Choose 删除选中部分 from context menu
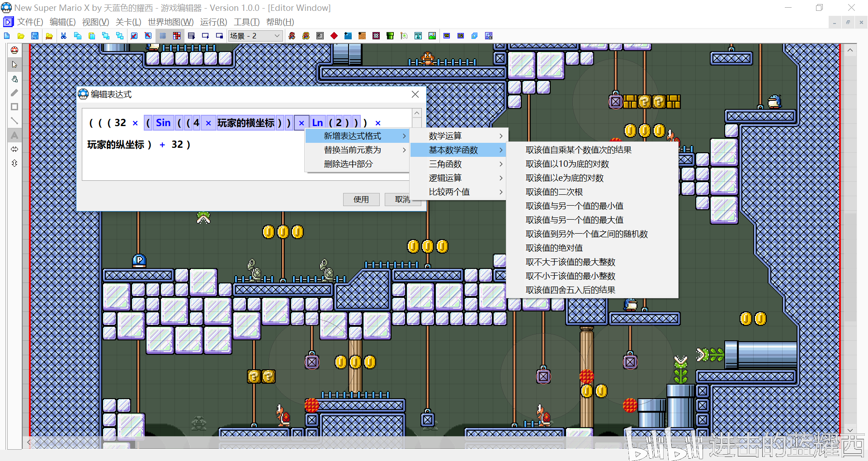The height and width of the screenshot is (461, 868). click(x=357, y=164)
